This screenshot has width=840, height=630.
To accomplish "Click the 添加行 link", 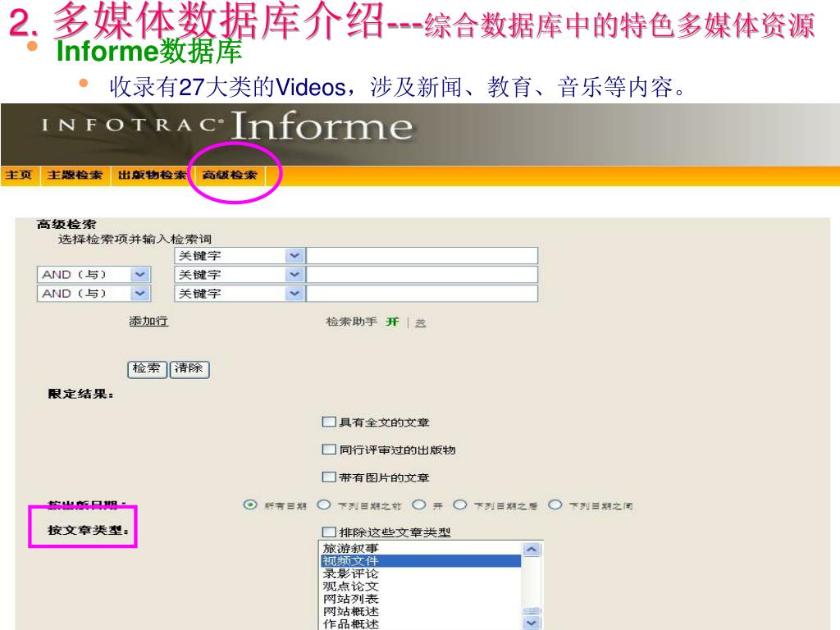I will click(x=148, y=322).
